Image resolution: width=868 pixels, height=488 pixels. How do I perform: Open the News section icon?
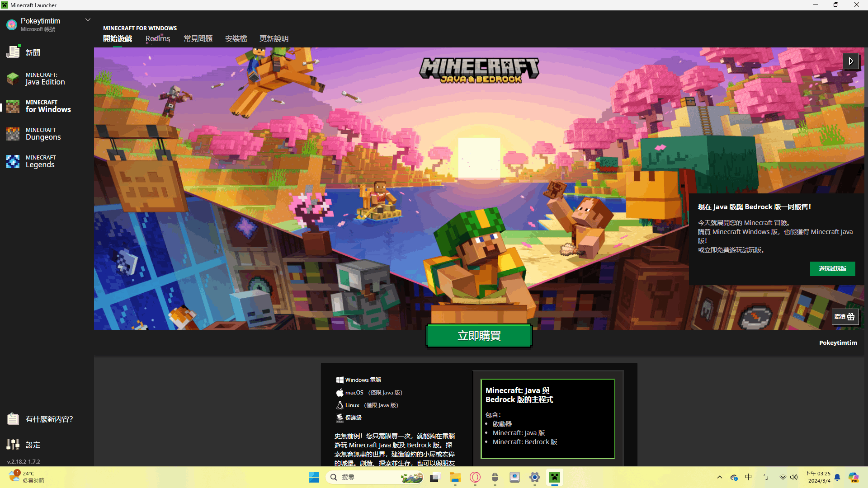coord(13,52)
